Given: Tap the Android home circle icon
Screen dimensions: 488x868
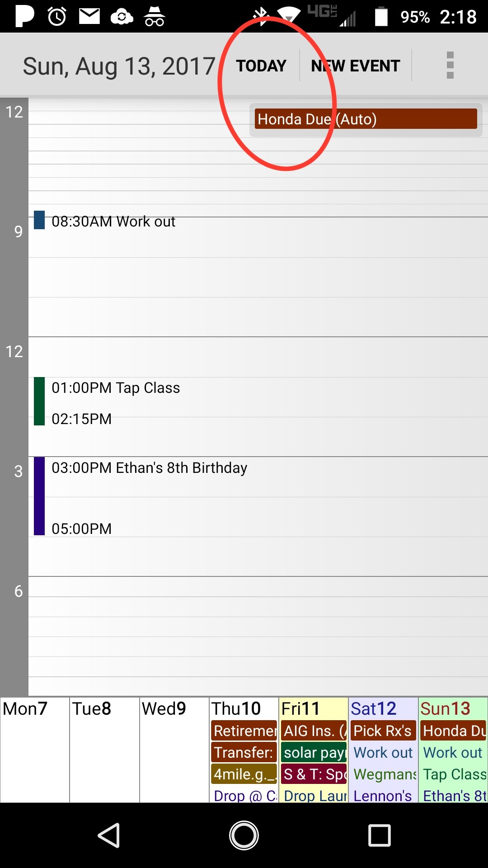Looking at the screenshot, I should (244, 835).
